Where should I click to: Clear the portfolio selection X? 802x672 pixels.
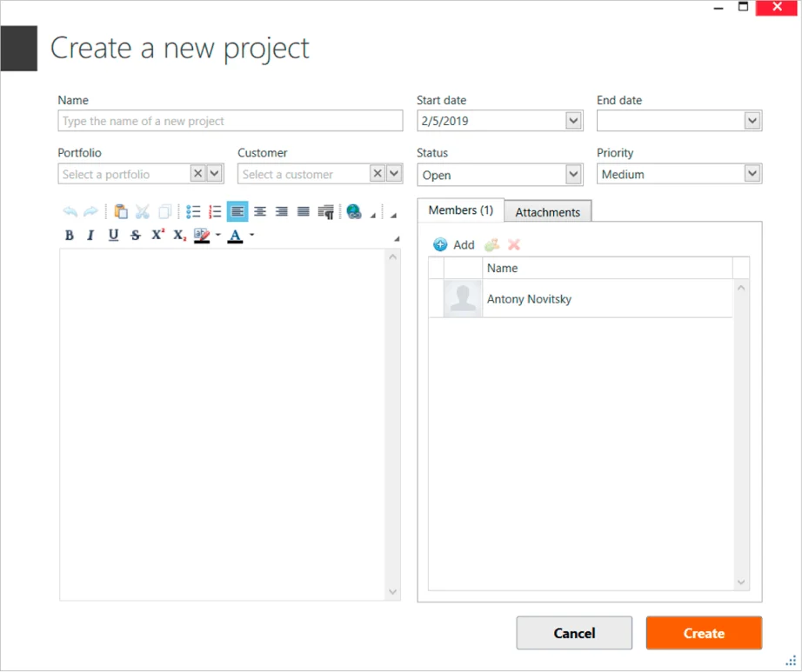[x=198, y=174]
